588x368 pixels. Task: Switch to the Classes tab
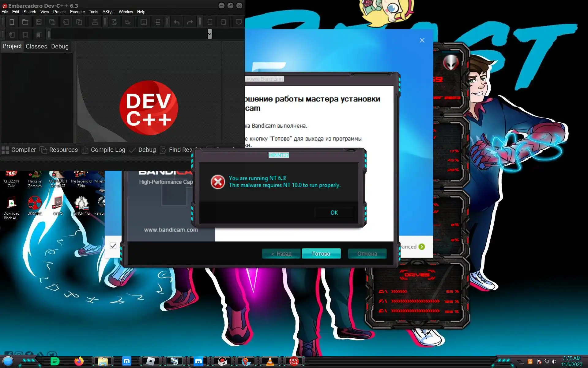click(x=36, y=46)
